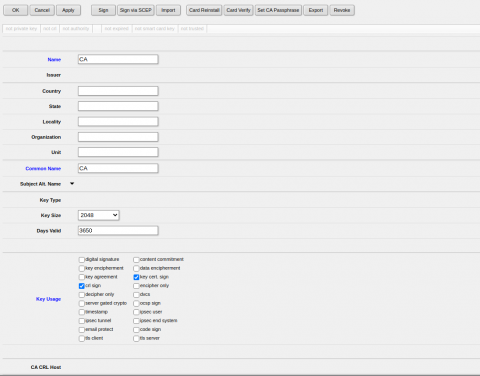480x376 pixels.
Task: Click the 'not private key' status flag
Action: [x=21, y=29]
